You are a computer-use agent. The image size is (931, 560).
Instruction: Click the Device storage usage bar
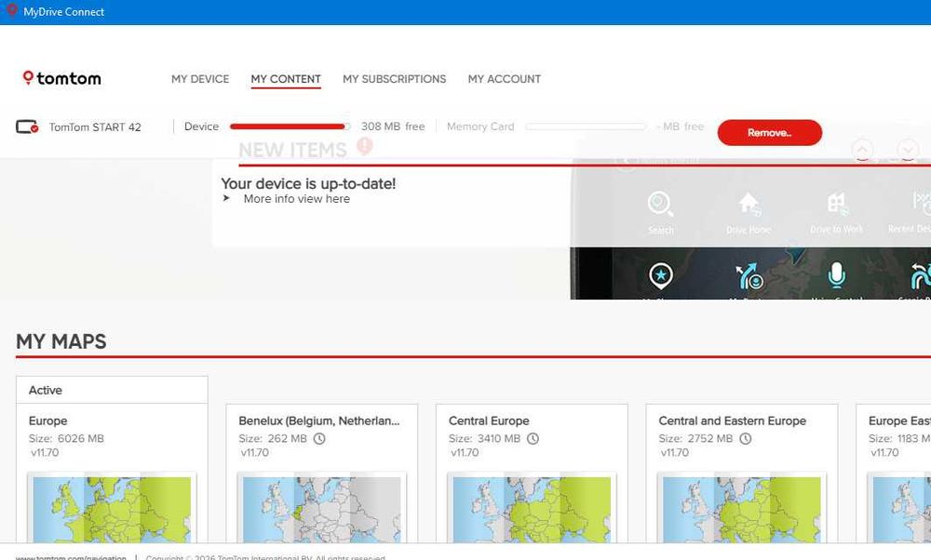[x=290, y=127]
